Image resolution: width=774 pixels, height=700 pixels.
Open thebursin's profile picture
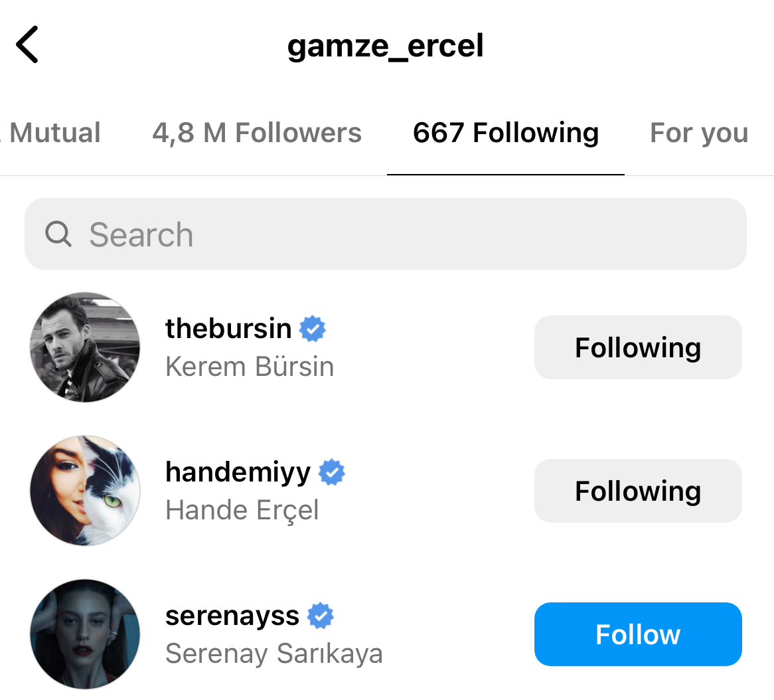tap(85, 347)
